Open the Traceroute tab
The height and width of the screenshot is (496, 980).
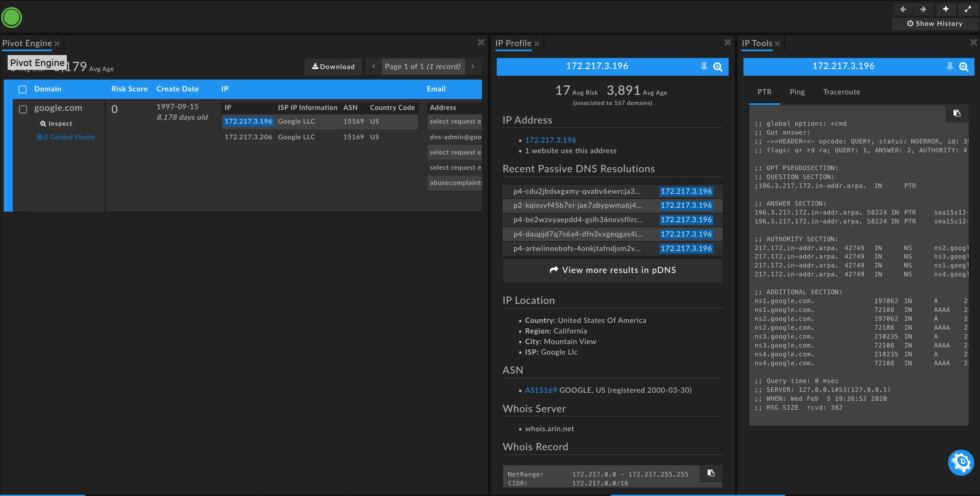(x=841, y=92)
